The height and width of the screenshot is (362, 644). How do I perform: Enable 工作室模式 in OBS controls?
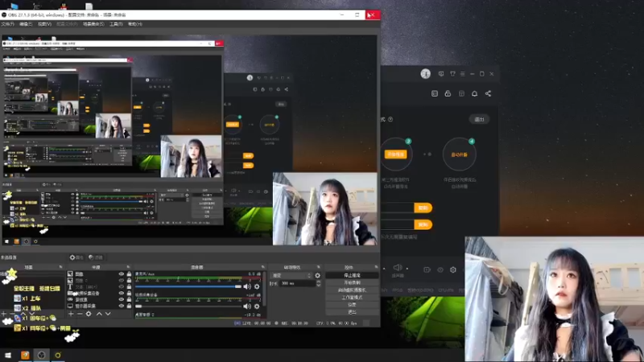click(352, 298)
